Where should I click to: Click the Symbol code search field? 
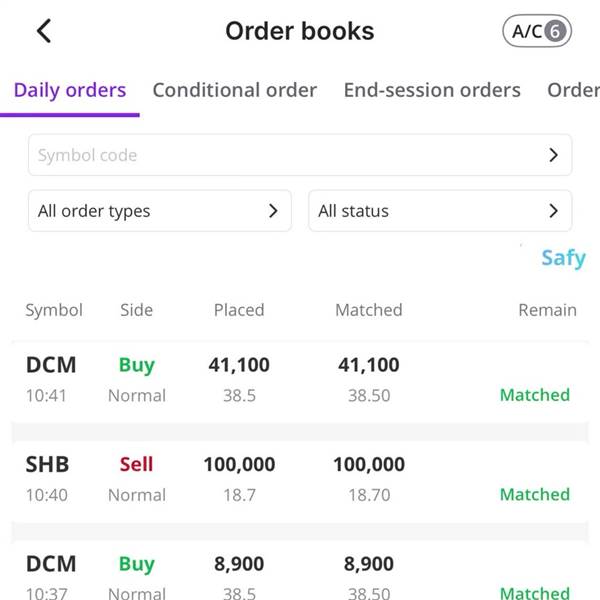300,155
